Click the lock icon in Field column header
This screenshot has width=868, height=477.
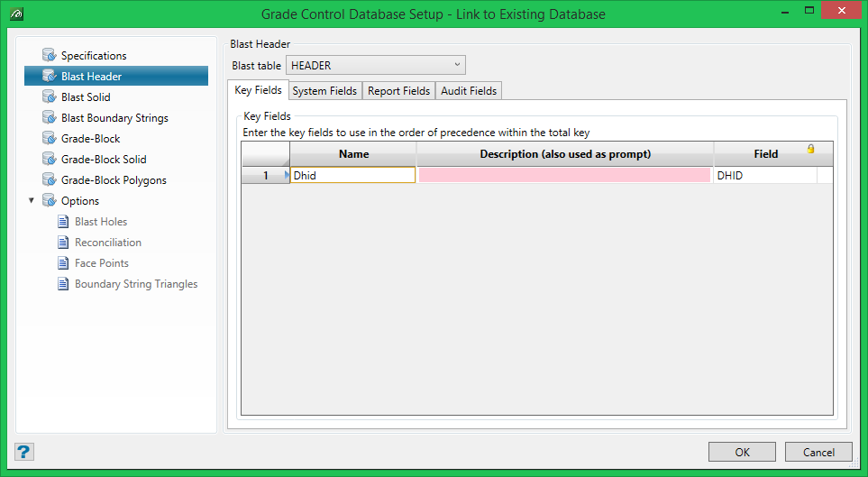810,149
